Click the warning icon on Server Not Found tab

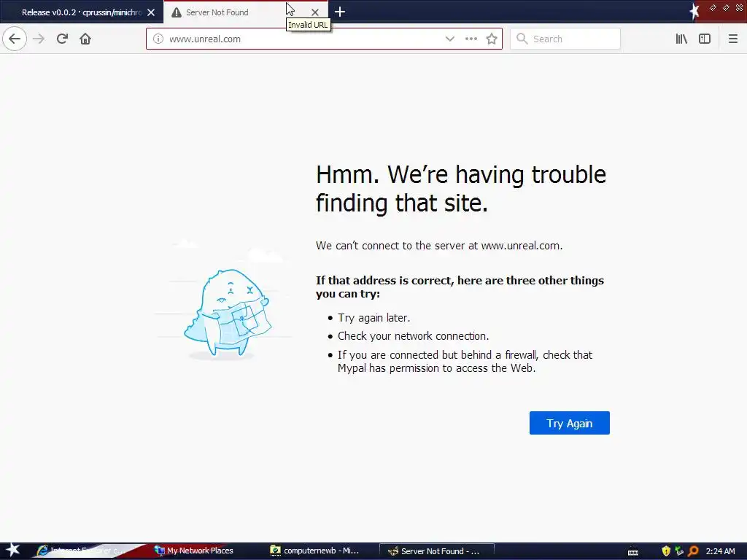(177, 12)
